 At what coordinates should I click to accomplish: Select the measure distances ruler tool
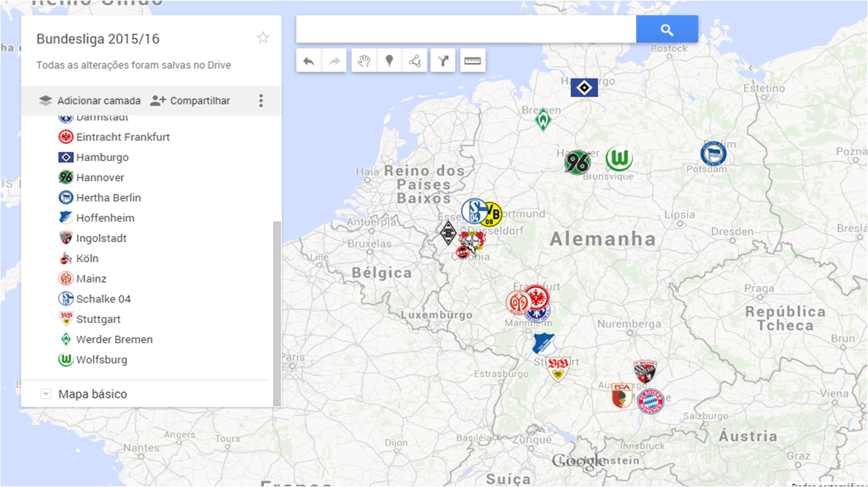tap(473, 60)
